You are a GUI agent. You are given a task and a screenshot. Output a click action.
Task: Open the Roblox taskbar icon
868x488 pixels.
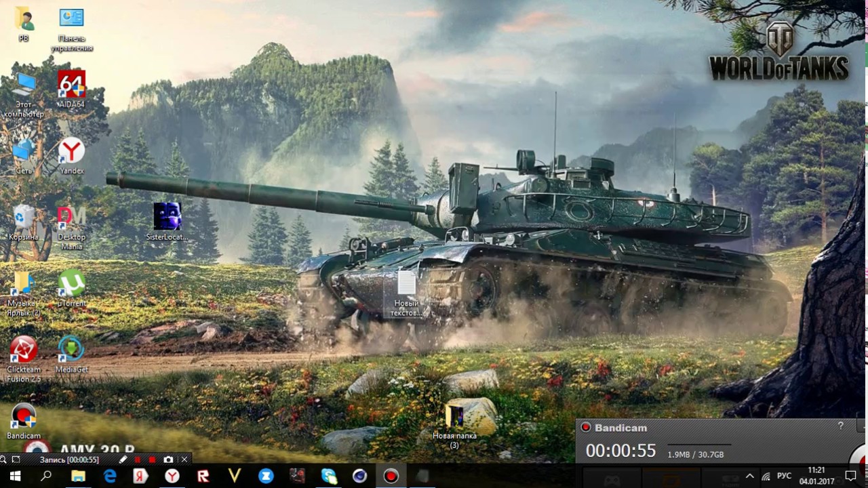pyautogui.click(x=203, y=476)
